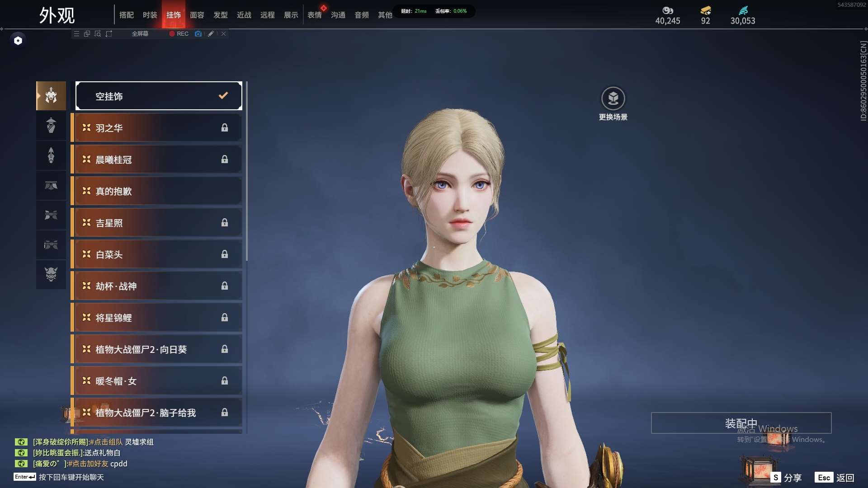Open the 全屏幕 capture mode selector

[140, 34]
